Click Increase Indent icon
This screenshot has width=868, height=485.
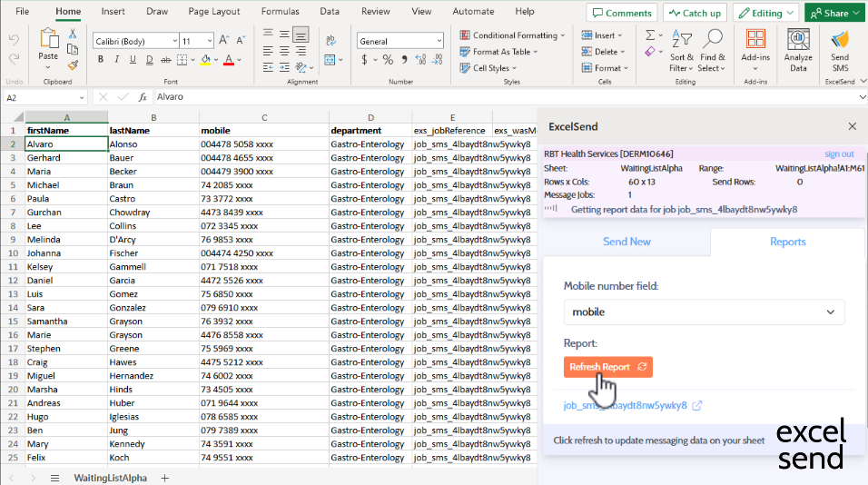pyautogui.click(x=284, y=67)
